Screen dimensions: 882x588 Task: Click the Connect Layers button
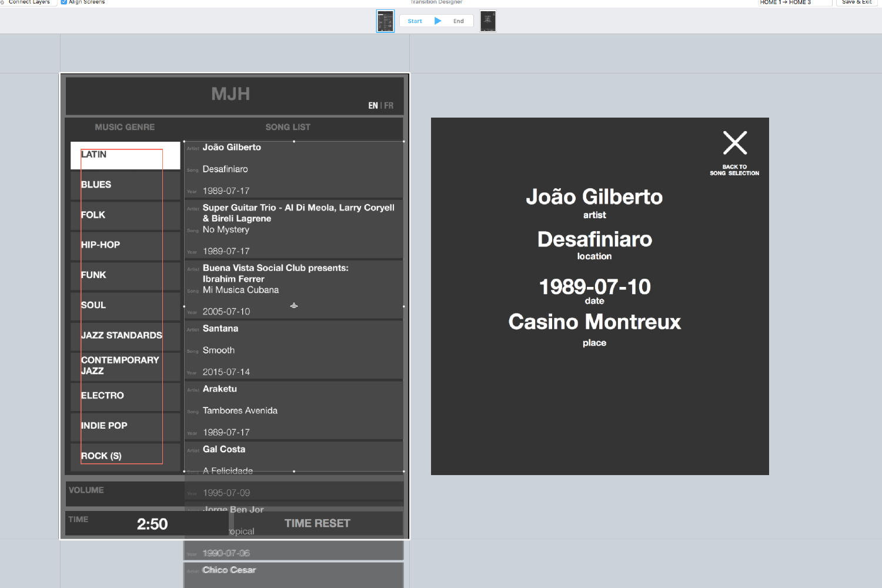pyautogui.click(x=28, y=2)
